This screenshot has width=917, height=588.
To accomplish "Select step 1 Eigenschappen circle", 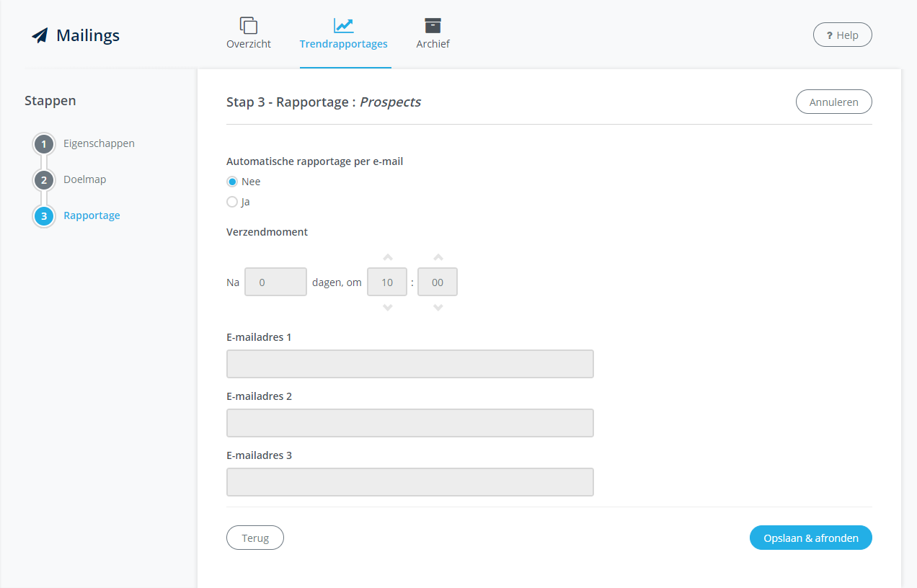I will point(43,143).
